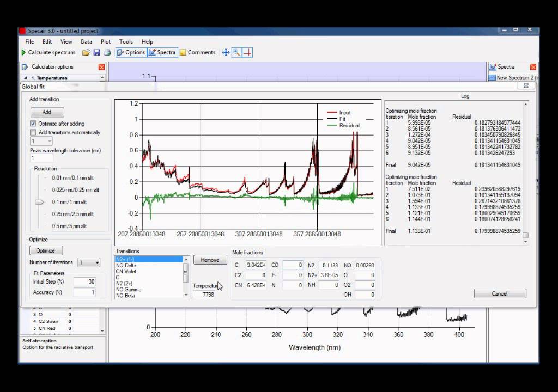This screenshot has height=392, width=558.
Task: Select N2+ (1-) in Transitions list
Action: [148, 259]
